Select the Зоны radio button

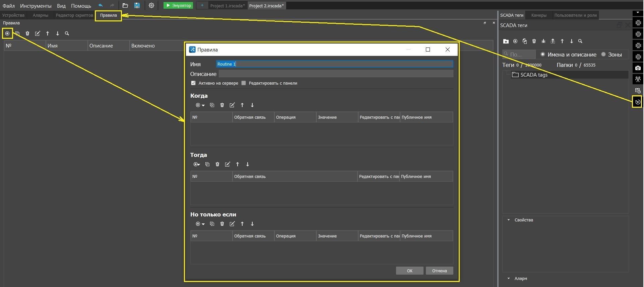[603, 54]
